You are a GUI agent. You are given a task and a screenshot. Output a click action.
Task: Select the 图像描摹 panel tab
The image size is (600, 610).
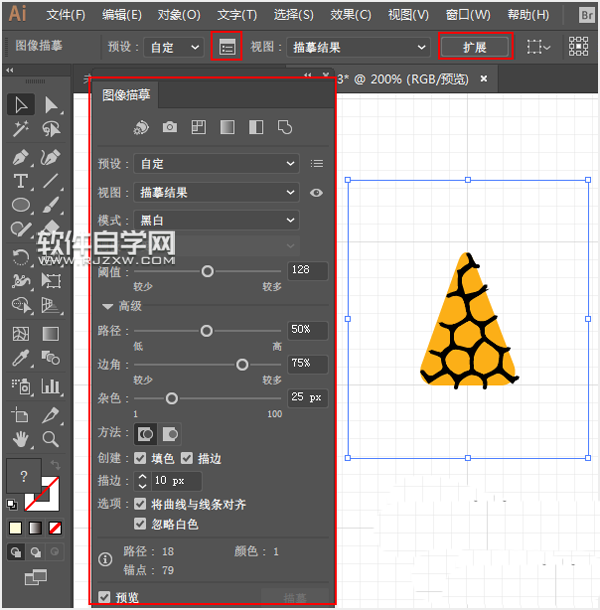[x=126, y=95]
